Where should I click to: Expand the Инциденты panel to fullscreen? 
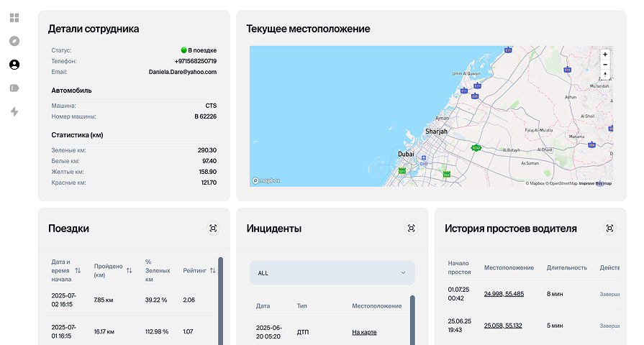click(x=411, y=228)
